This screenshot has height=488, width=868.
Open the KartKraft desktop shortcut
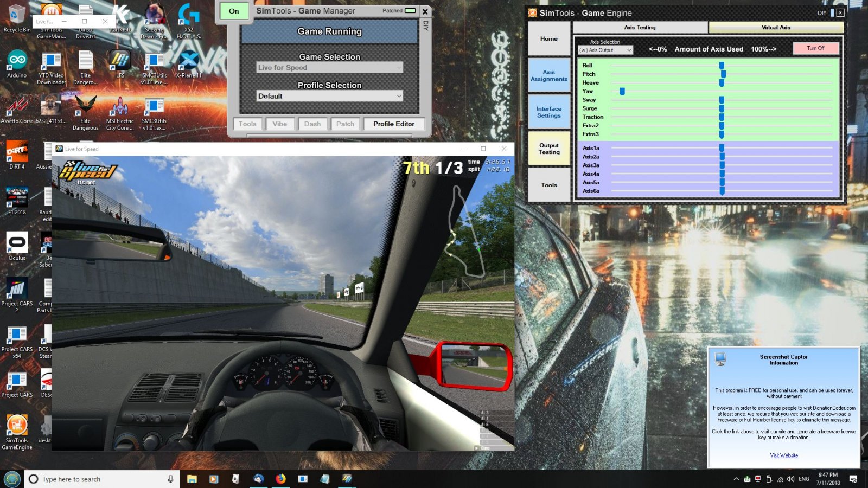pos(120,18)
